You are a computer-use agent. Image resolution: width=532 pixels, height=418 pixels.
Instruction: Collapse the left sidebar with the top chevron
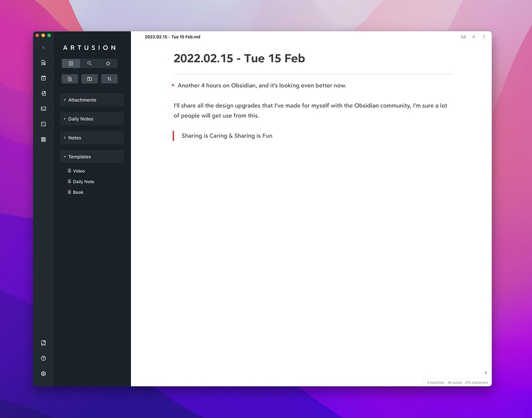click(44, 48)
